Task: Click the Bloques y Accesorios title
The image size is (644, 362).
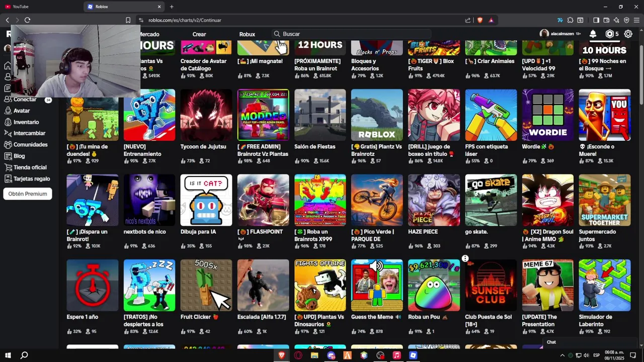Action: [365, 65]
